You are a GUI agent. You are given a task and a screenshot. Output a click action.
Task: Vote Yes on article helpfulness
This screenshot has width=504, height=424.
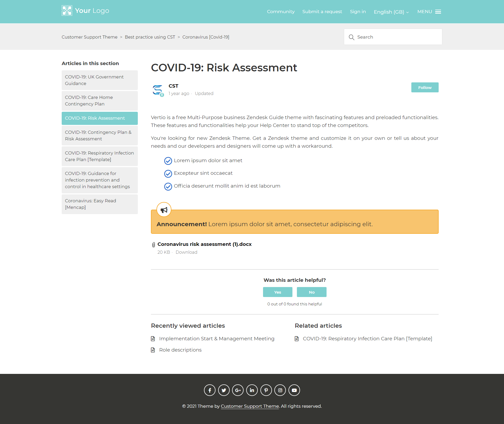pos(277,292)
